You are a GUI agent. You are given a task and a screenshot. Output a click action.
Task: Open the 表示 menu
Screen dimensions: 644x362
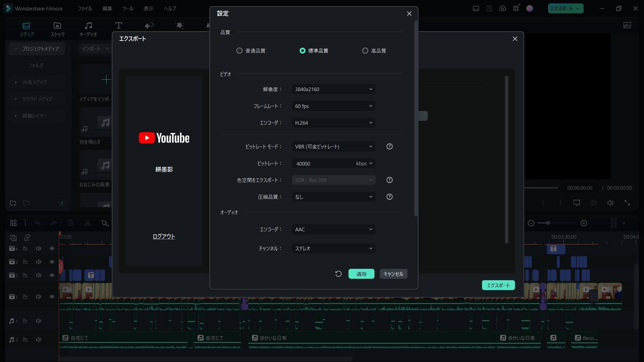tap(148, 8)
